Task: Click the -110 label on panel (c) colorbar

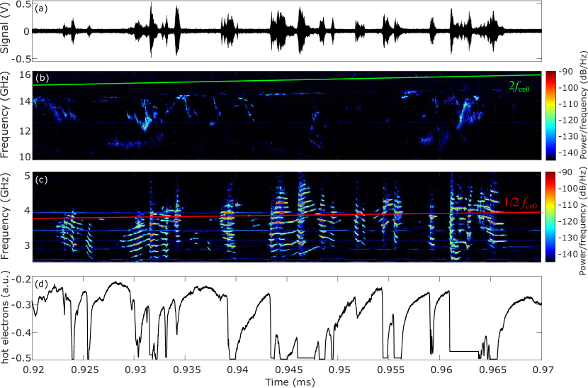Action: [x=567, y=205]
